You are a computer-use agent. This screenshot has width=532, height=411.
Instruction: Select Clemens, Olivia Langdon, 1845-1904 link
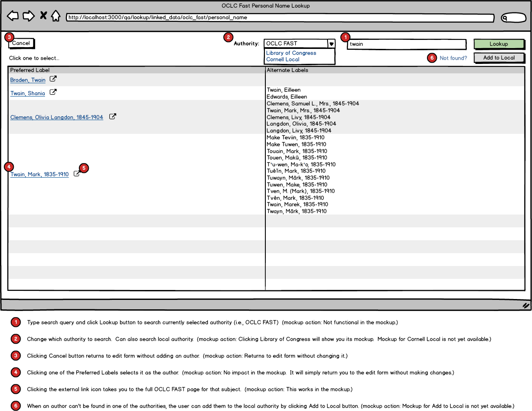coord(57,118)
